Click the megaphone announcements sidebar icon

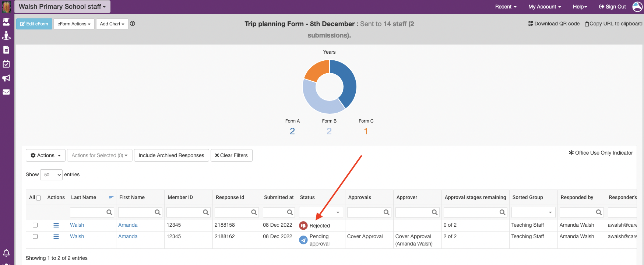coord(6,78)
